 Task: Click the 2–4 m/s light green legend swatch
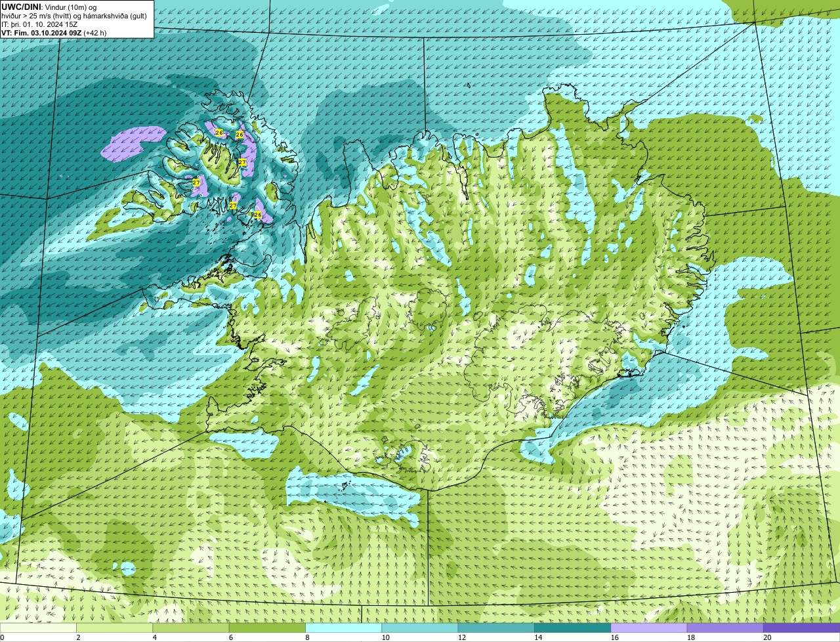[115, 628]
